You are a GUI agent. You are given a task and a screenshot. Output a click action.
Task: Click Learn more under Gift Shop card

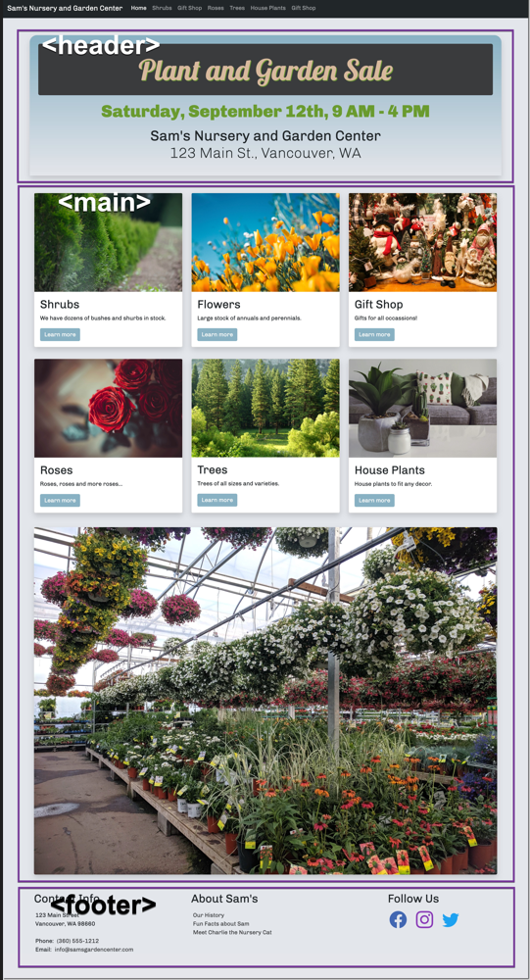374,334
